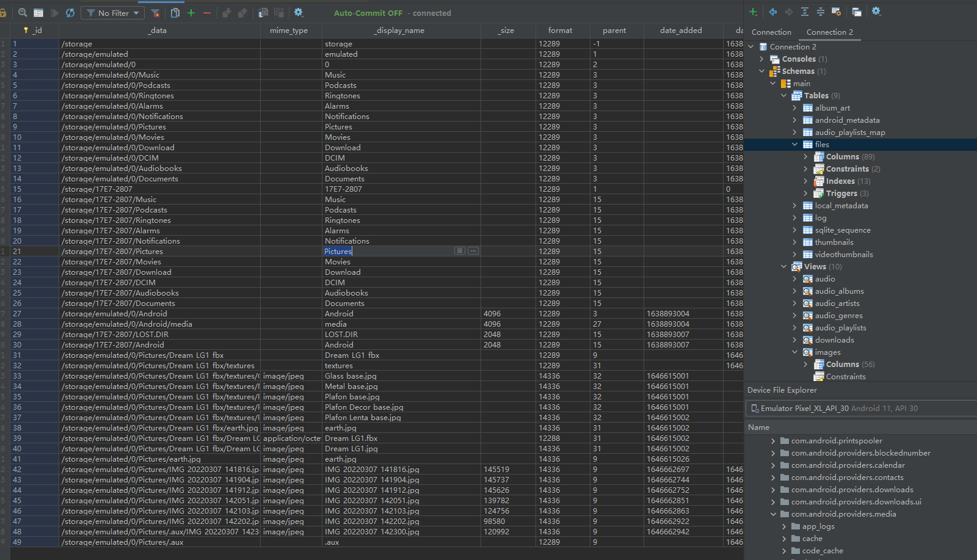Expand the files Columns (89) node
Image resolution: width=977 pixels, height=560 pixels.
click(x=806, y=157)
